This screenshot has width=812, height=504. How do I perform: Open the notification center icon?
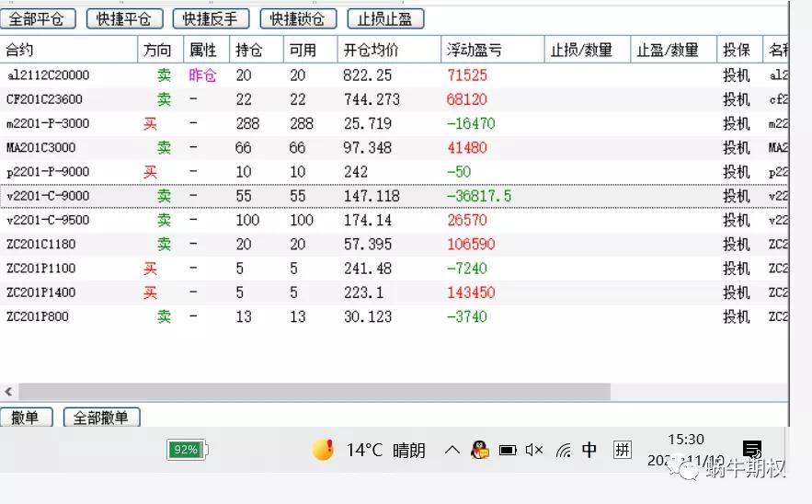(x=752, y=449)
